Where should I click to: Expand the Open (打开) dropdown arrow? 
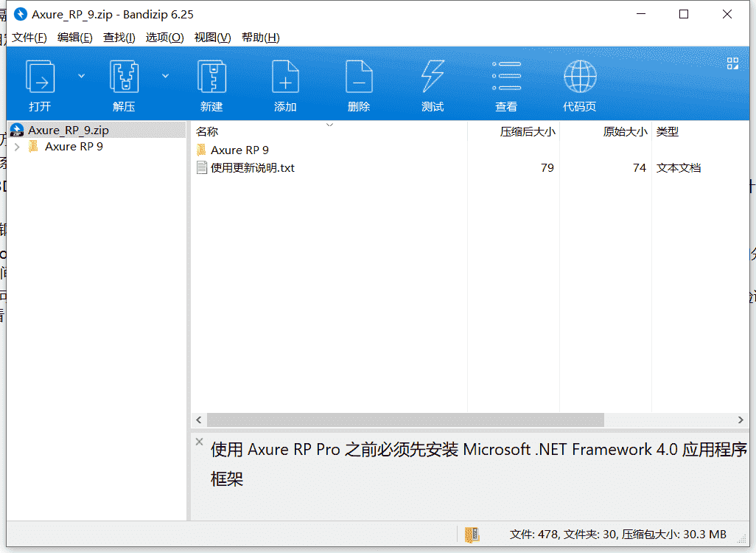[x=82, y=76]
